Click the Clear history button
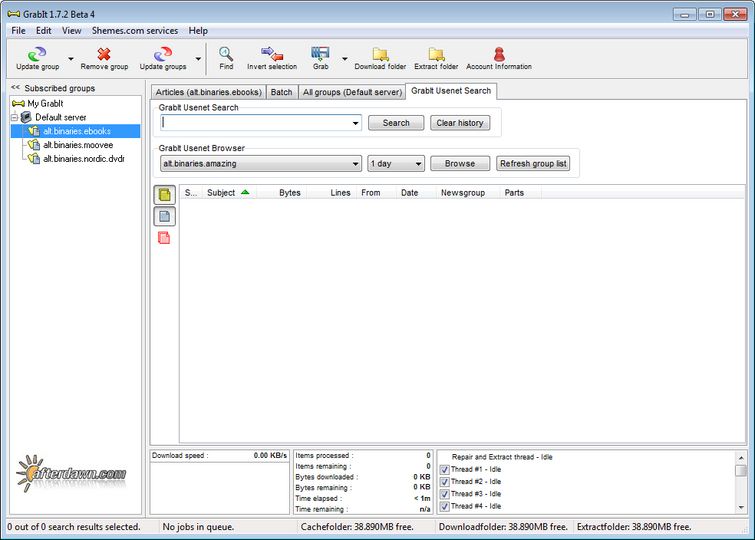 pos(460,123)
